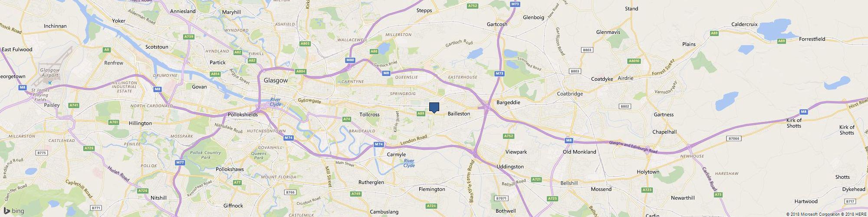Click the Easterhouse district label

coord(462,77)
